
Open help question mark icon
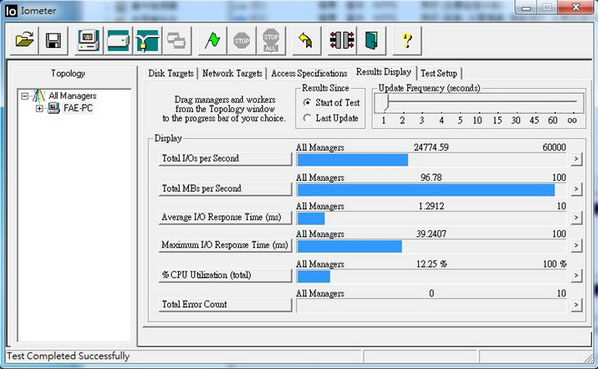click(x=407, y=40)
